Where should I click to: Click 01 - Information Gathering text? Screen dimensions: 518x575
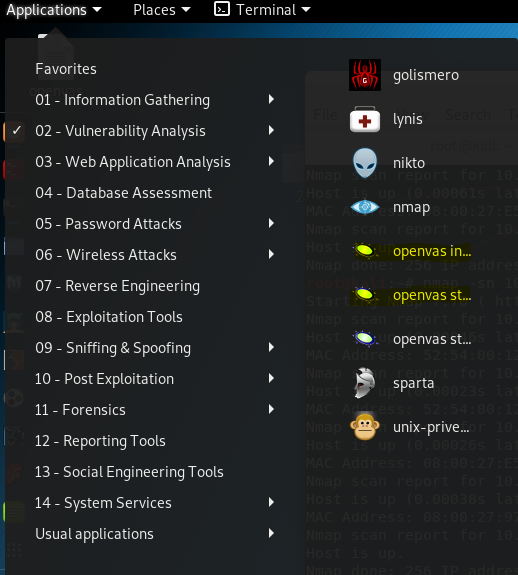pyautogui.click(x=122, y=100)
